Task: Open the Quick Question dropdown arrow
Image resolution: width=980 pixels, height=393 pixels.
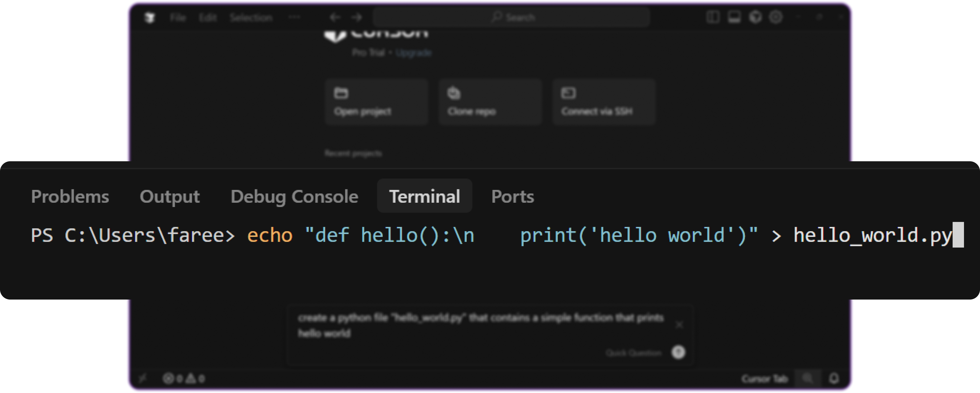Action: (679, 352)
